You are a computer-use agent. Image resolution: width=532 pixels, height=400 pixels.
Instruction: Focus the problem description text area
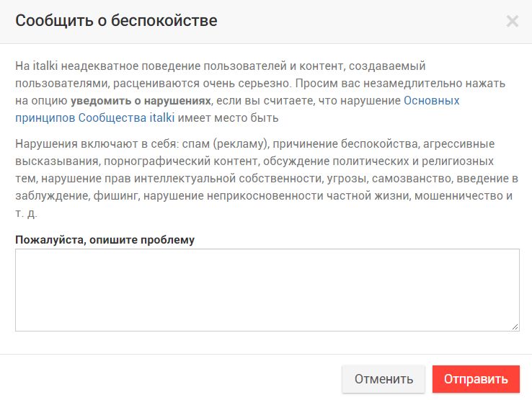pos(267,290)
